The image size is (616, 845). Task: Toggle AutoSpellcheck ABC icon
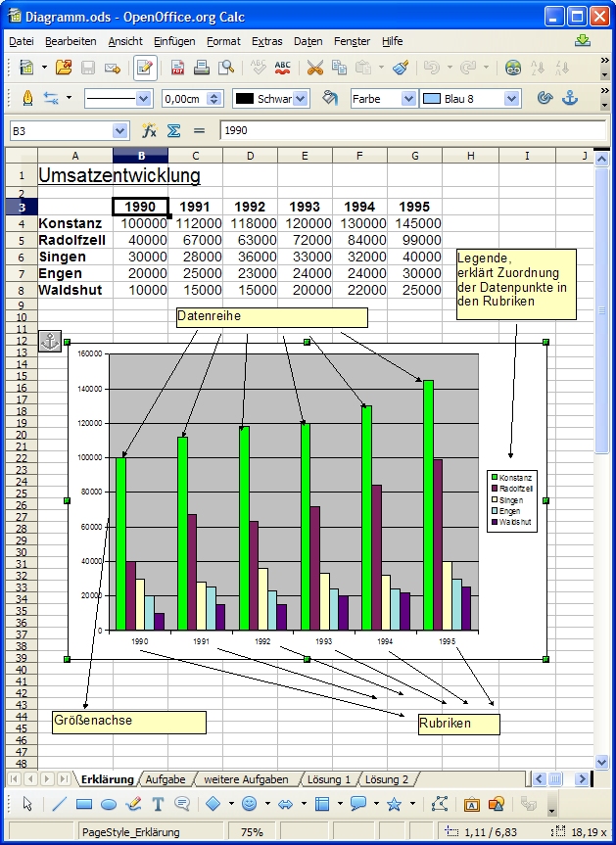(283, 68)
